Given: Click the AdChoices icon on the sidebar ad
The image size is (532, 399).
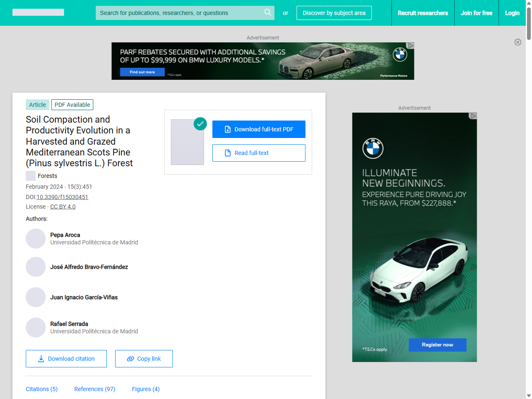Looking at the screenshot, I should 473,116.
